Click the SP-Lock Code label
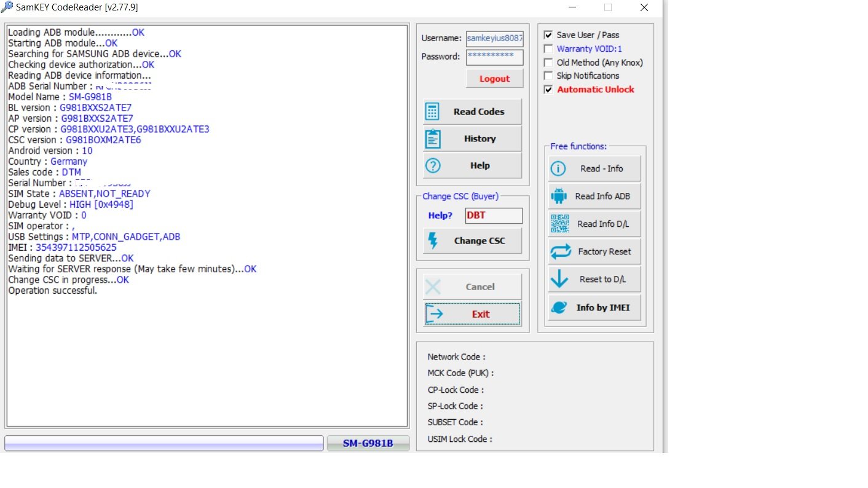Viewport: 868px width, 488px height. tap(456, 406)
